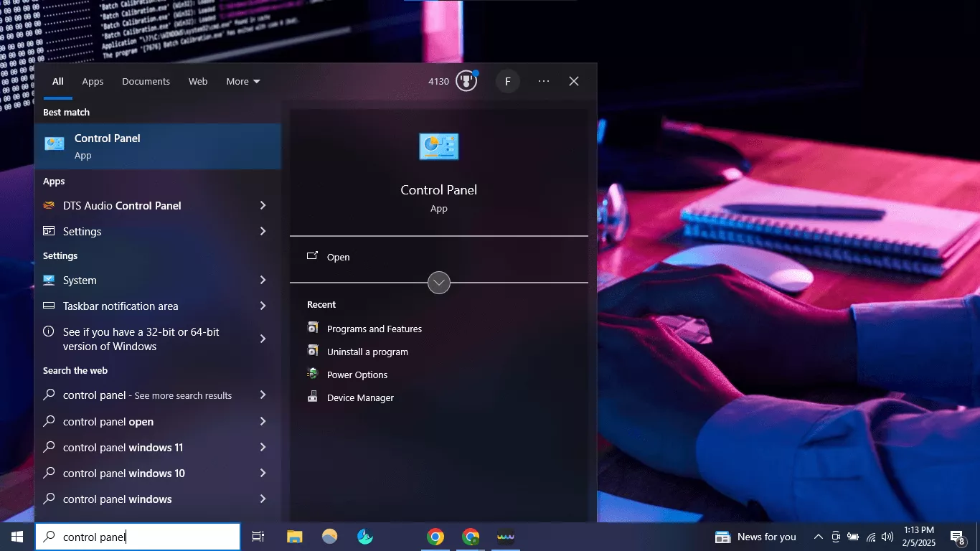This screenshot has width=980, height=551.
Task: Launch the DTS Audio Control Panel
Action: click(122, 205)
